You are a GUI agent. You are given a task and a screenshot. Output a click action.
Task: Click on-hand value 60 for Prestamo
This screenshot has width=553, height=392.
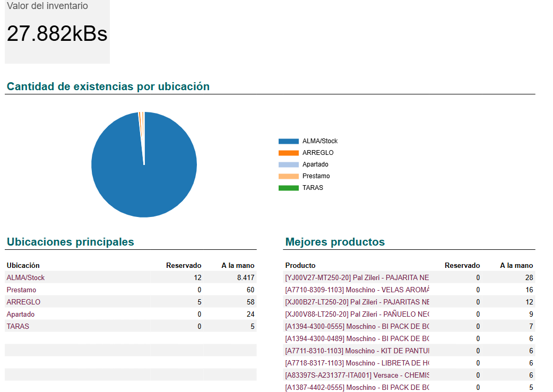(x=250, y=290)
